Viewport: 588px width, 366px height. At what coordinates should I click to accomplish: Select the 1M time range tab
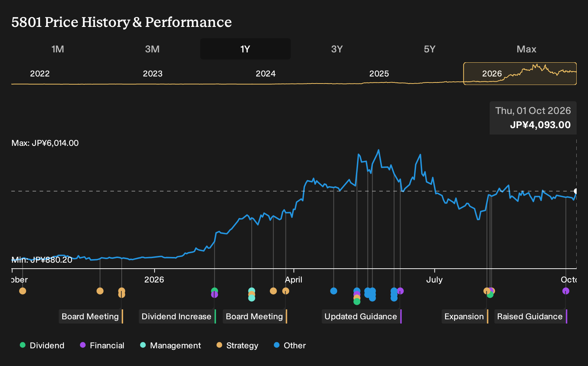point(58,49)
